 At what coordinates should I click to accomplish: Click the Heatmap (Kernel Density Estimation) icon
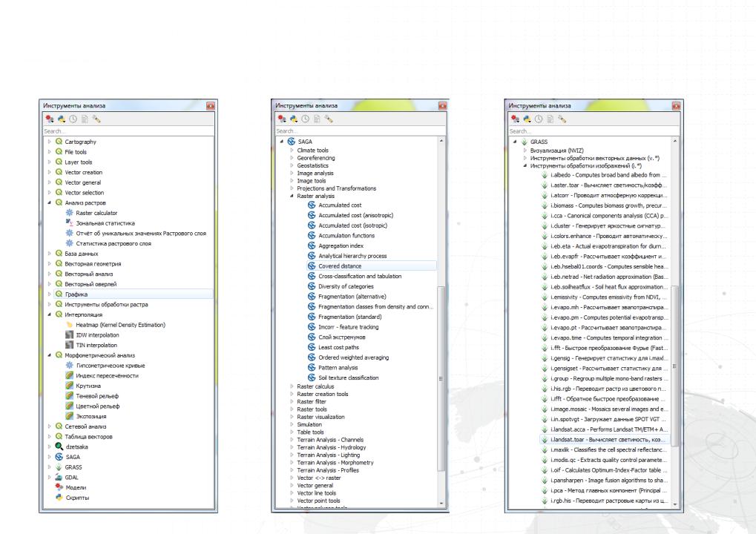point(70,324)
